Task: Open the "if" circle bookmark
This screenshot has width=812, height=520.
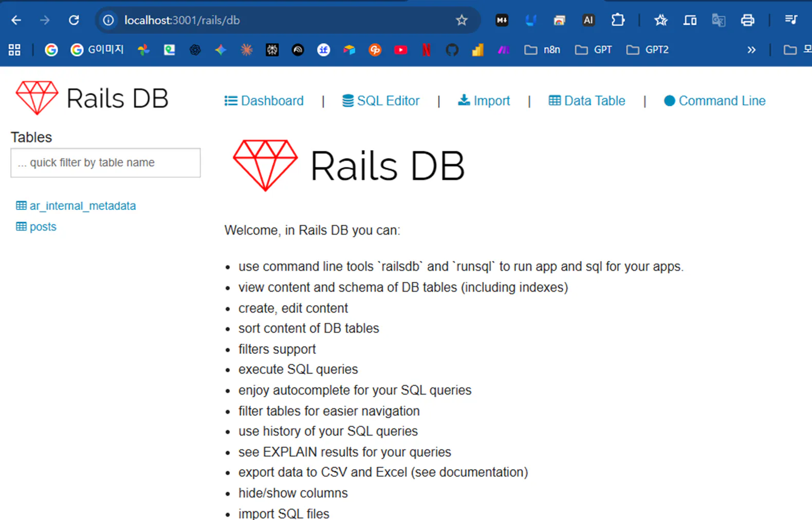Action: point(323,50)
